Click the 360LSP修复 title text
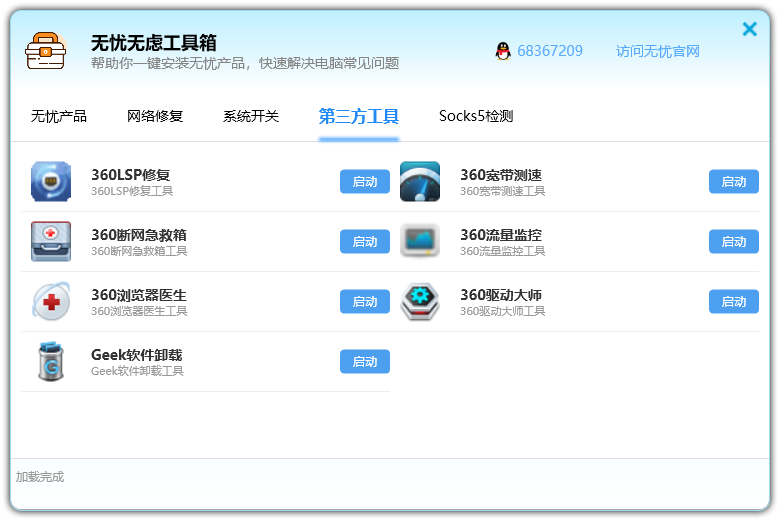The height and width of the screenshot is (520, 780). tap(131, 175)
